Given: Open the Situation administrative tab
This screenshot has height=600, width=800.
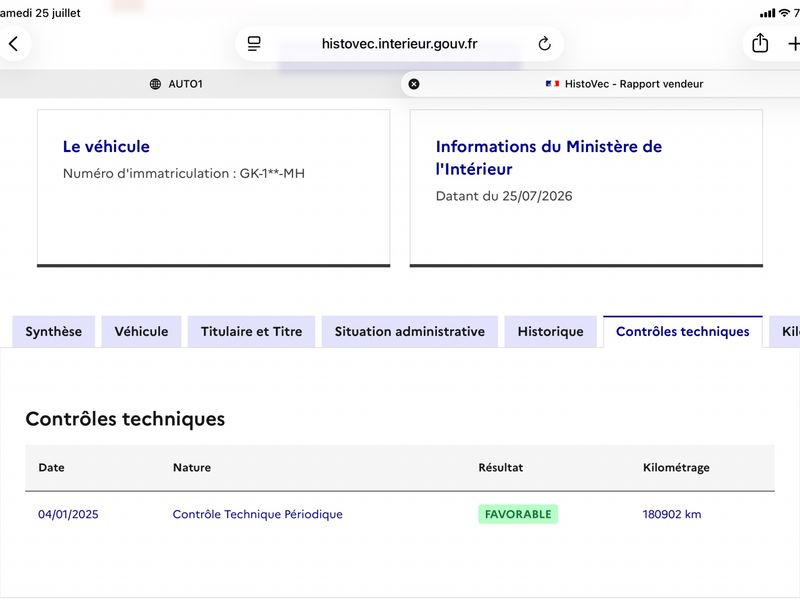Looking at the screenshot, I should click(x=410, y=332).
